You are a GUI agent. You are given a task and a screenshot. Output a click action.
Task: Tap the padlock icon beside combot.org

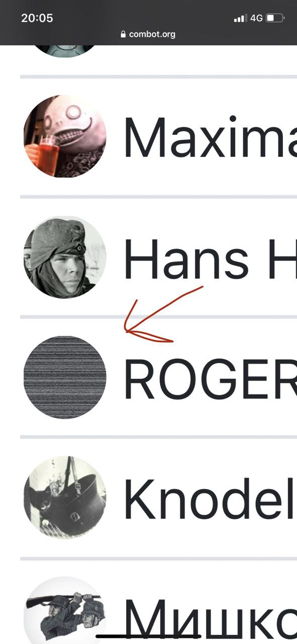123,34
